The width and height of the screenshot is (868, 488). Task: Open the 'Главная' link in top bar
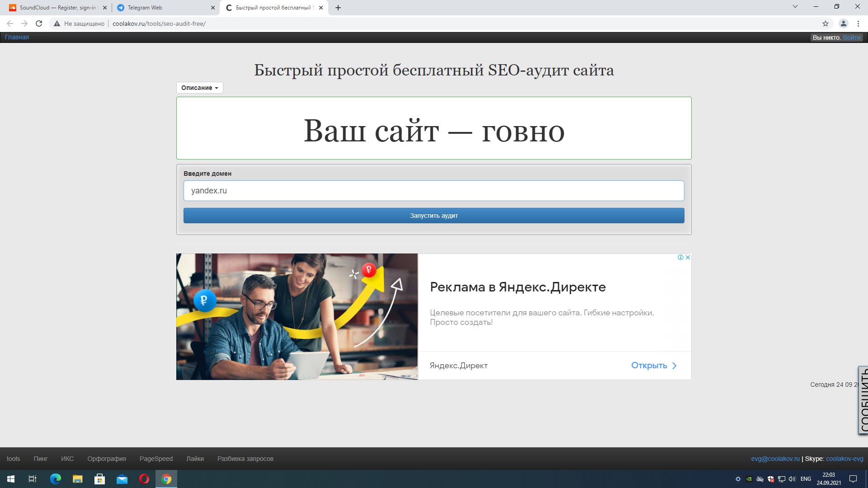point(17,37)
